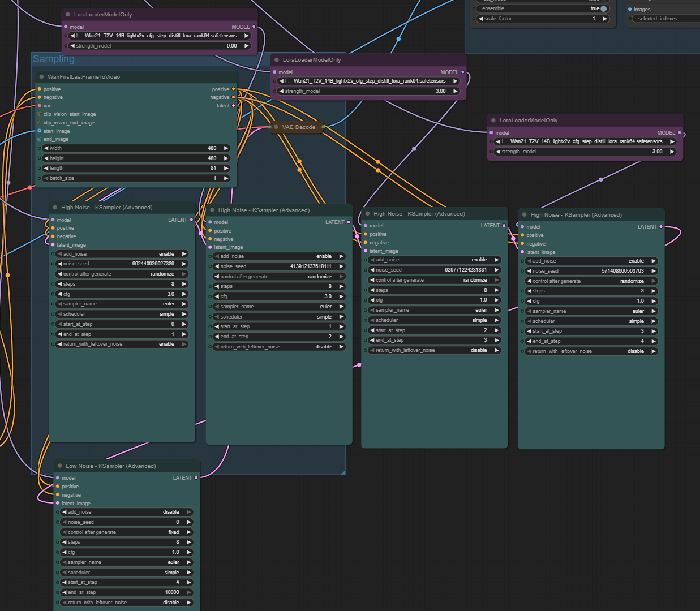The image size is (700, 611).
Task: Open sampler_name dropdown in the Low Noise KSampler
Action: (126, 562)
